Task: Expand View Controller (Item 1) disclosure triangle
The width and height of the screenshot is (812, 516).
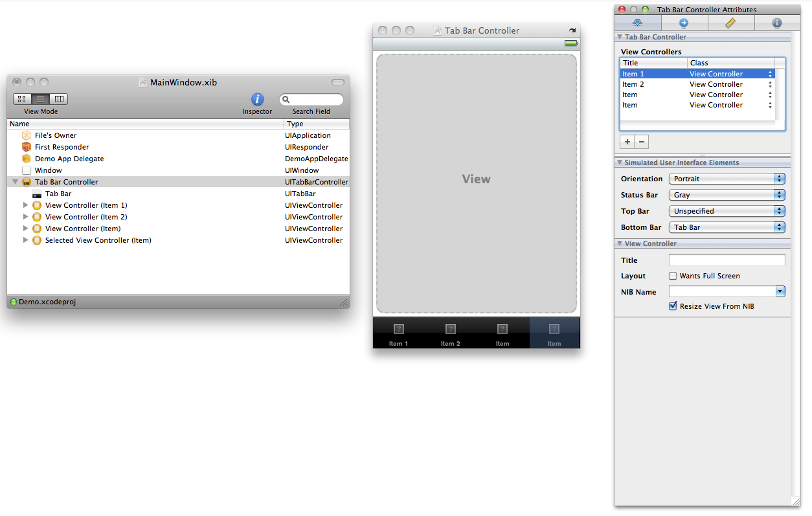Action: click(x=26, y=205)
